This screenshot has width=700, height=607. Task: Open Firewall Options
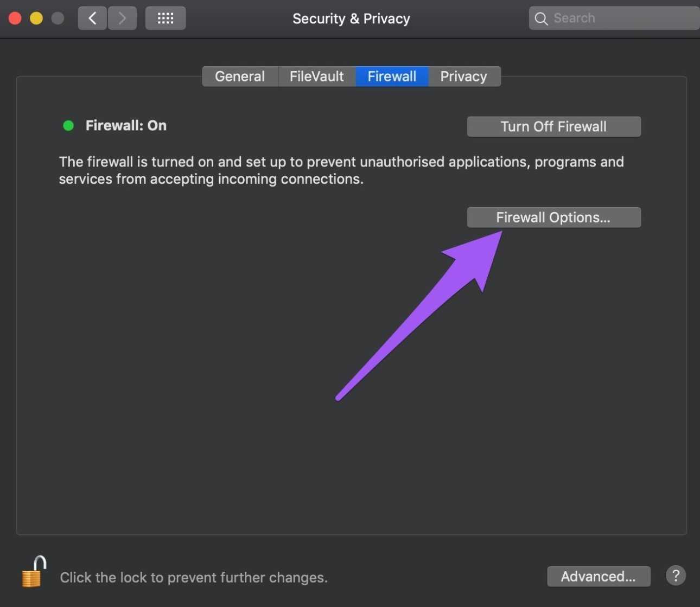point(553,218)
